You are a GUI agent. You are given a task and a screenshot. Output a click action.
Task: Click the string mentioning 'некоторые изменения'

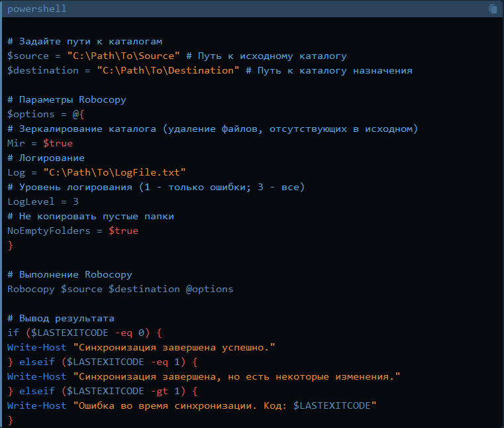[236, 376]
